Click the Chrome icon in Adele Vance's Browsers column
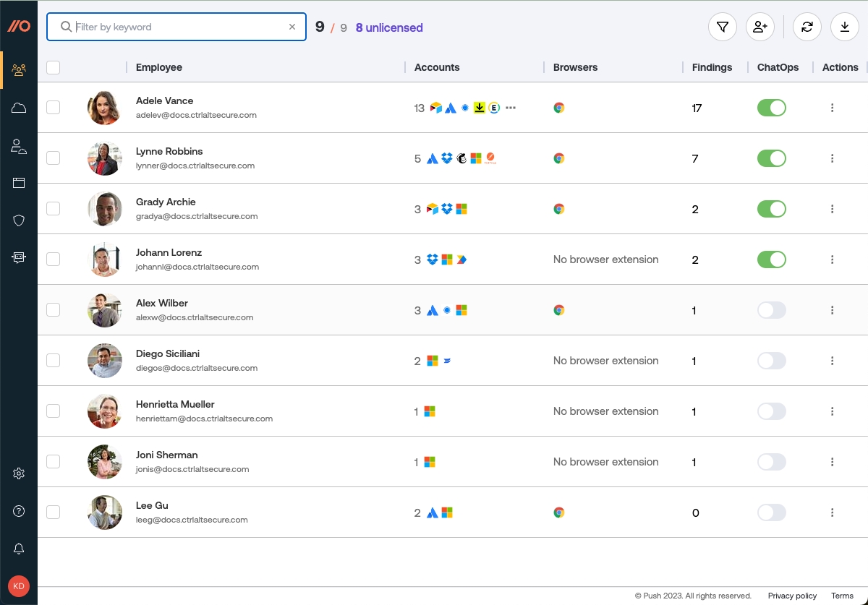Viewport: 868px width, 605px height. point(559,107)
